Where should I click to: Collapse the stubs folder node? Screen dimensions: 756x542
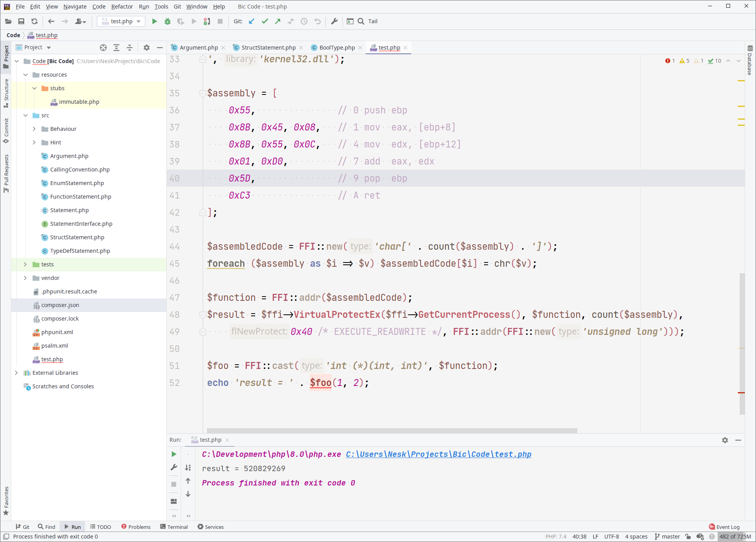click(x=34, y=88)
